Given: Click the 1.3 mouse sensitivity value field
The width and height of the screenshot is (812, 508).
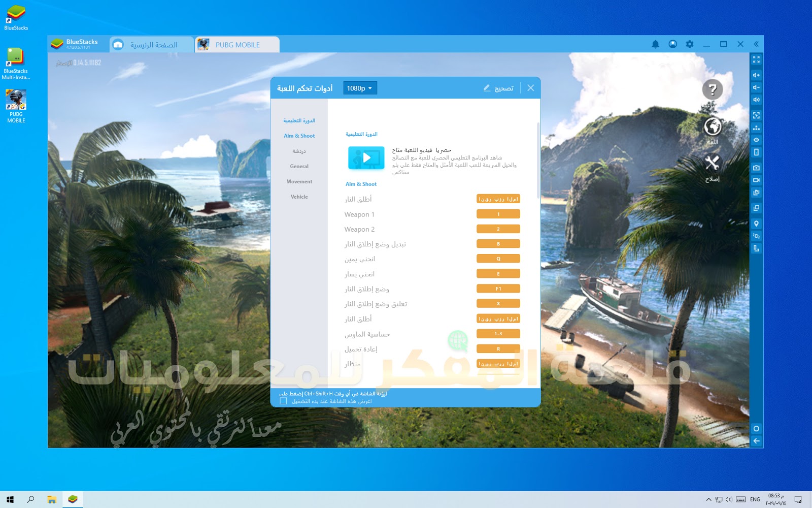Looking at the screenshot, I should [x=498, y=334].
